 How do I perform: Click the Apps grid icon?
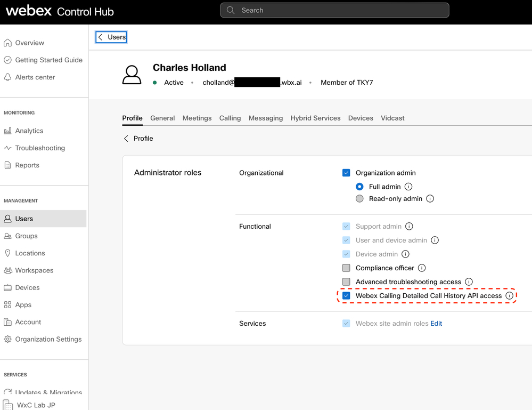pos(7,304)
